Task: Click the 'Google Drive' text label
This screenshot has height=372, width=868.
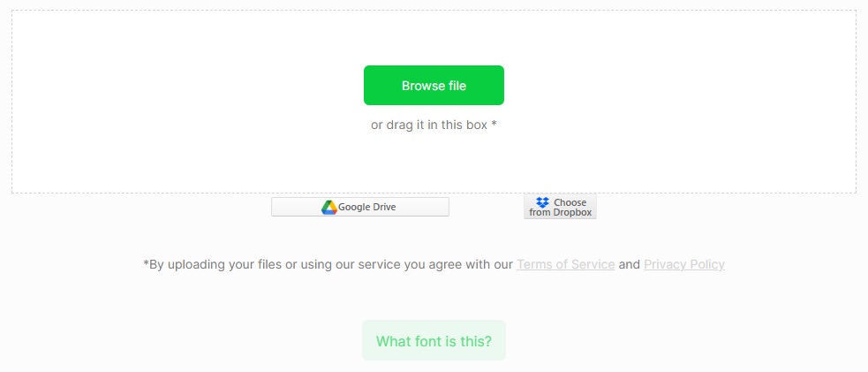Action: [x=367, y=208]
